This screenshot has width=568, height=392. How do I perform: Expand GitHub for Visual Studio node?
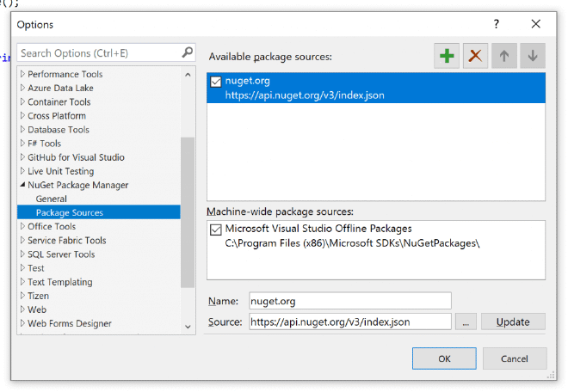(x=22, y=157)
